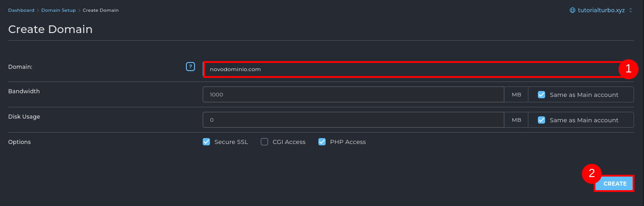Disable the Secure SSL option
Viewport: 644px width, 206px height.
pos(206,142)
